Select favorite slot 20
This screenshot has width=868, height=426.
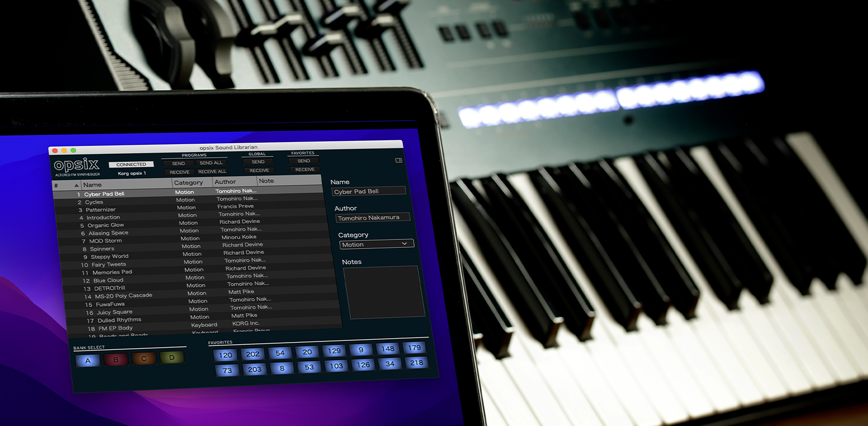click(307, 352)
